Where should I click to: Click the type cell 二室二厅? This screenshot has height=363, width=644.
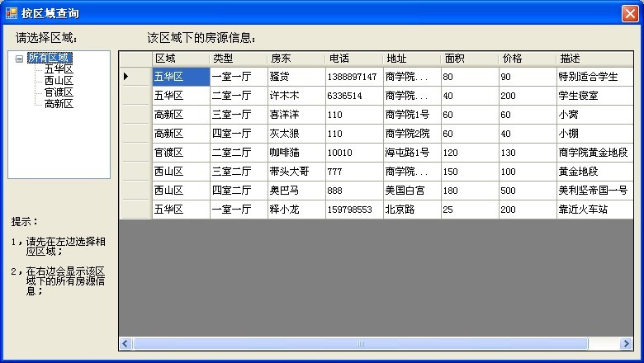239,153
